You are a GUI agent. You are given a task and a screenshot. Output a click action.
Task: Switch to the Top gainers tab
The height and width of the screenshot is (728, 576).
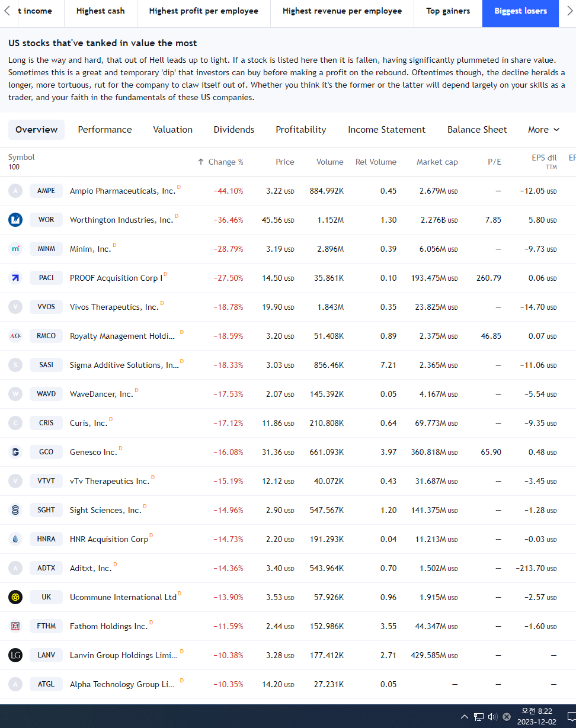coord(448,11)
